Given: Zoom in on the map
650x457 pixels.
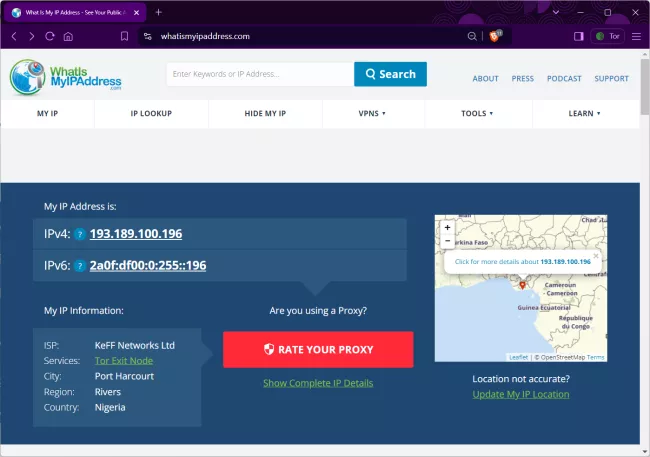Looking at the screenshot, I should [x=447, y=227].
